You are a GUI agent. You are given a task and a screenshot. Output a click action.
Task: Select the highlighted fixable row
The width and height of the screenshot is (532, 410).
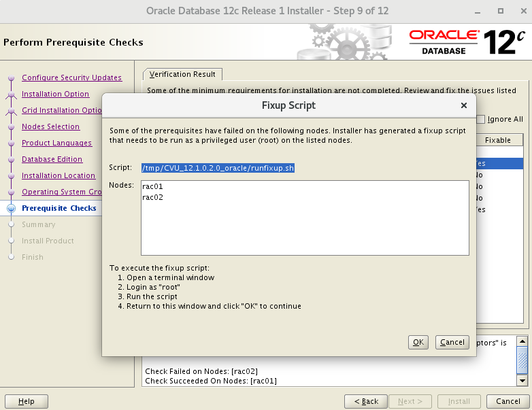tap(499, 163)
